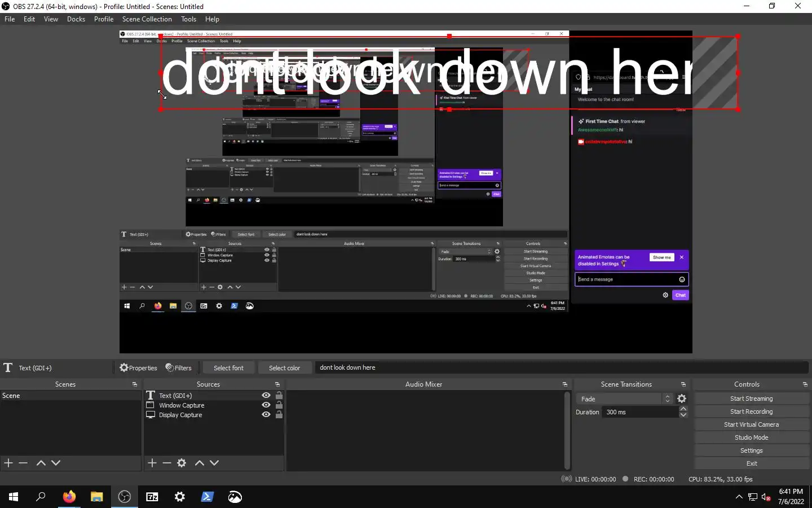Open the View menu
Screen dimensions: 812x508
[x=51, y=19]
